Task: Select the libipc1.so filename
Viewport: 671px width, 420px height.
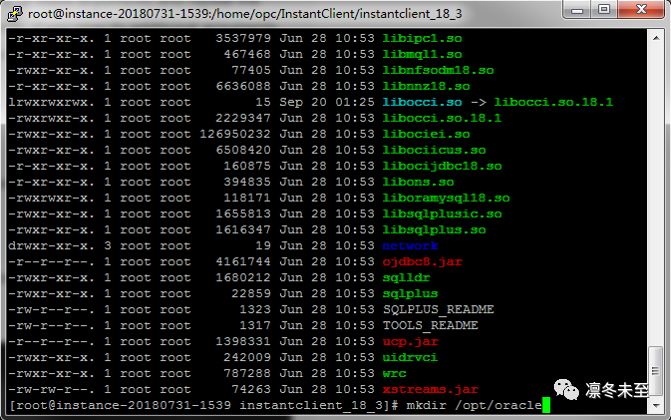Action: tap(422, 39)
